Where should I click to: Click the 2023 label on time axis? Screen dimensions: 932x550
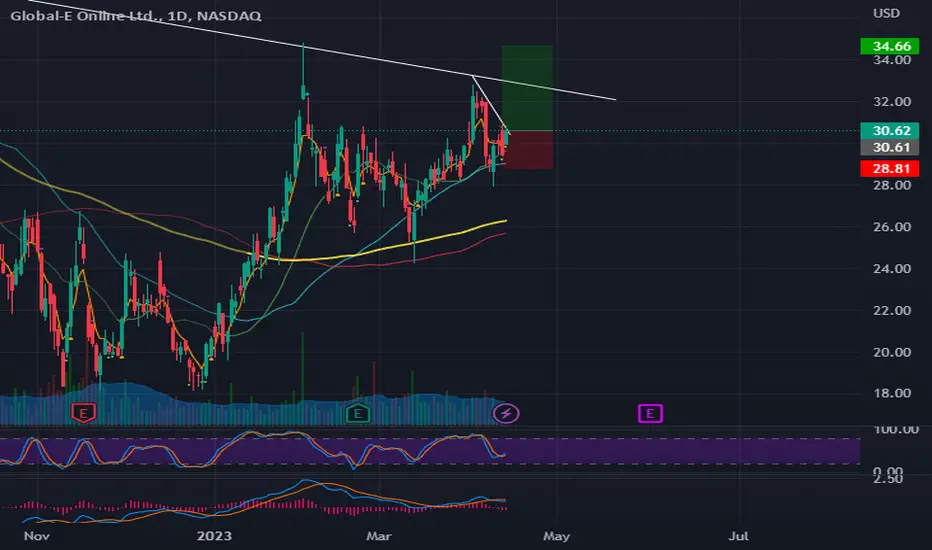pos(214,536)
